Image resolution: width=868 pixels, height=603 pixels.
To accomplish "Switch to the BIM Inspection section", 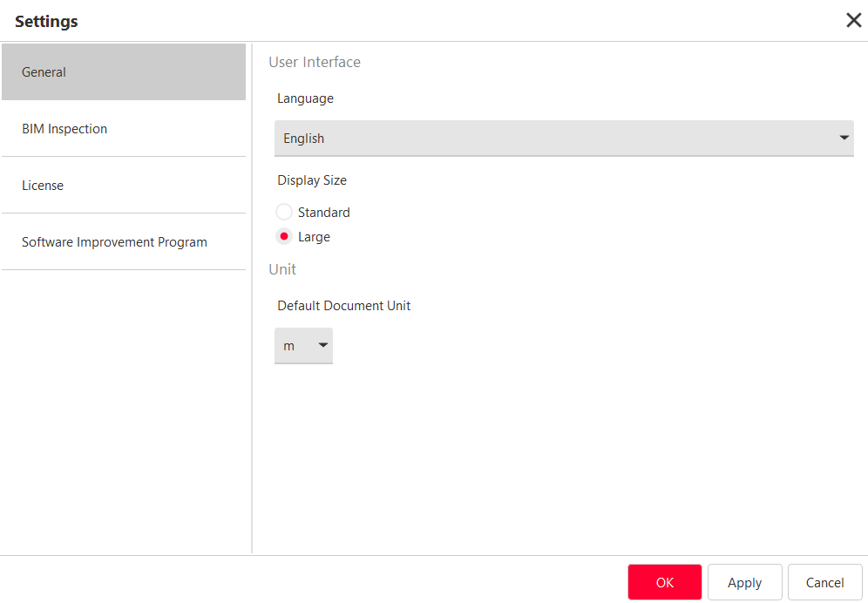I will (124, 129).
